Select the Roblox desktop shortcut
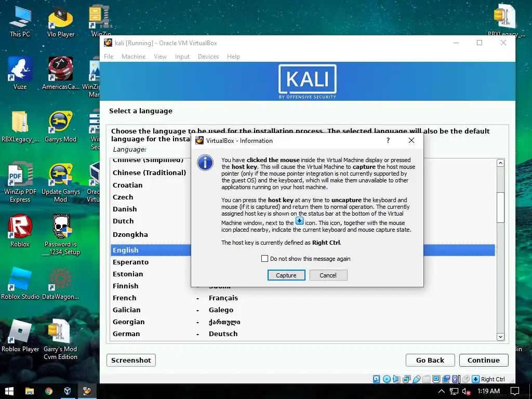This screenshot has height=399, width=532. tap(20, 231)
